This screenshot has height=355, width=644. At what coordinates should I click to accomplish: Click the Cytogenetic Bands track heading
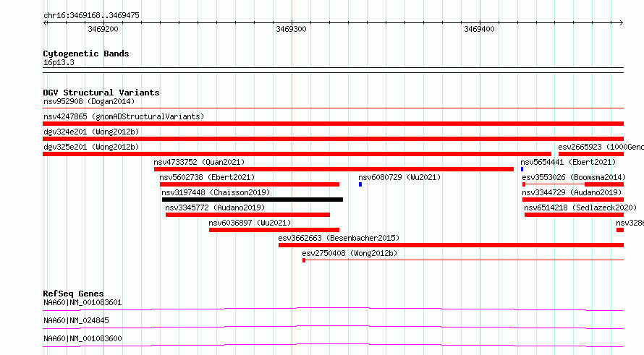(86, 54)
